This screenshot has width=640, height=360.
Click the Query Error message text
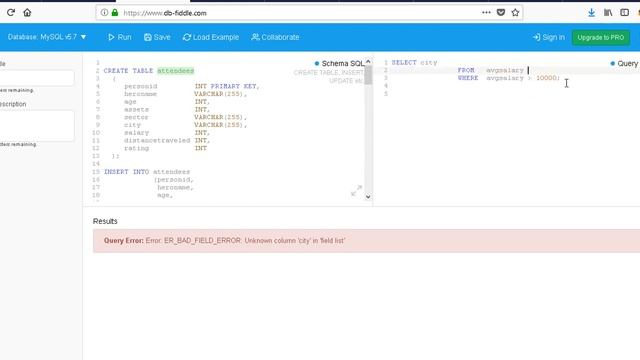click(224, 241)
